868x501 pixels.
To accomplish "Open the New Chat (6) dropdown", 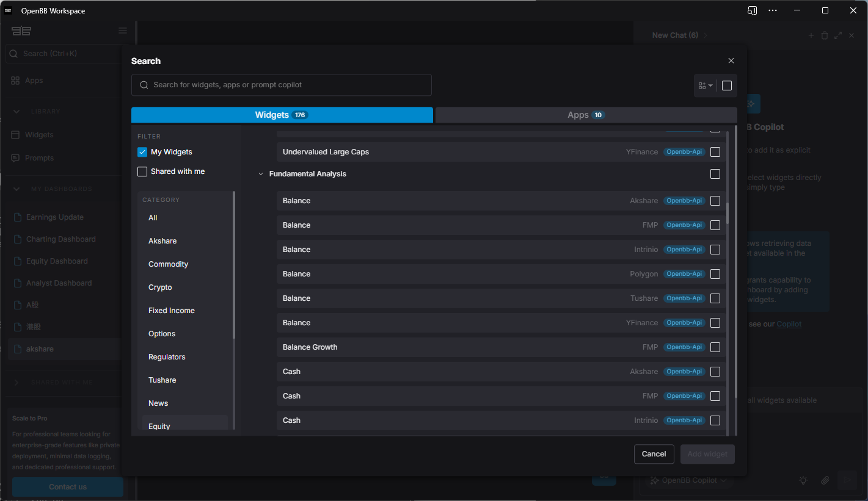I will (679, 35).
